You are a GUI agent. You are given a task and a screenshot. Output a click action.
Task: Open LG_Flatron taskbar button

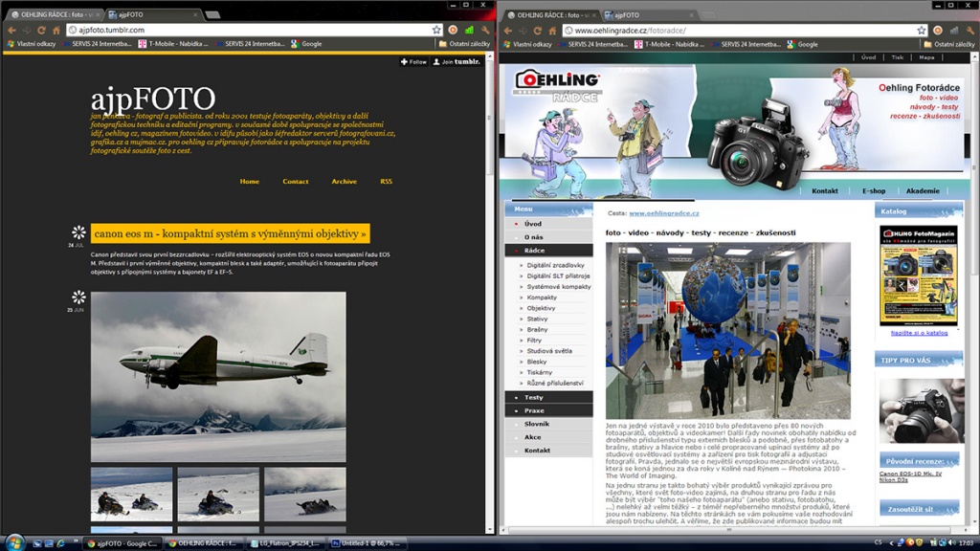pyautogui.click(x=284, y=543)
